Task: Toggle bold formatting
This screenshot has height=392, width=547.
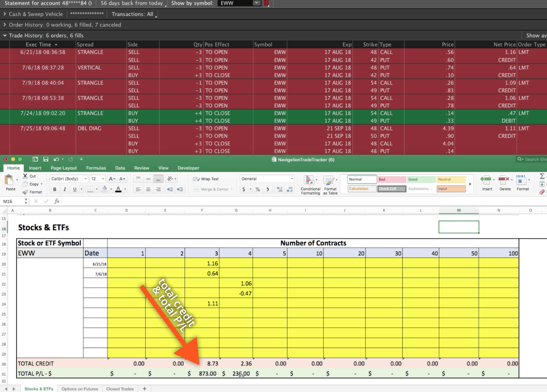Action: 54,189
